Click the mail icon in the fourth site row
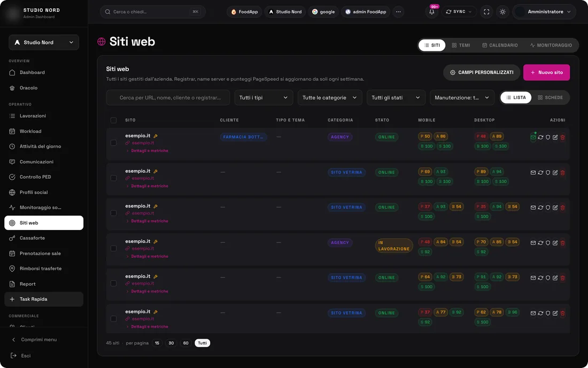 [x=533, y=243]
